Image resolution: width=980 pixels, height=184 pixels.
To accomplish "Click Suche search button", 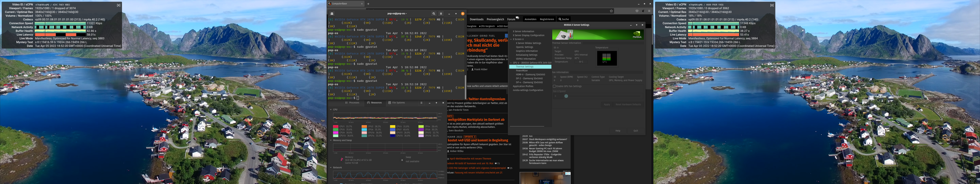I will [x=564, y=19].
